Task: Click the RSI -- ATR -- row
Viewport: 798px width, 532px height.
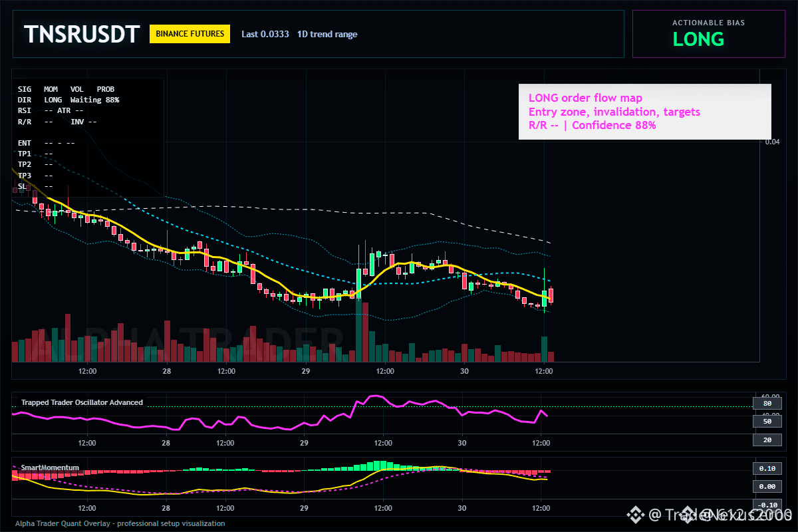Action: [51, 110]
